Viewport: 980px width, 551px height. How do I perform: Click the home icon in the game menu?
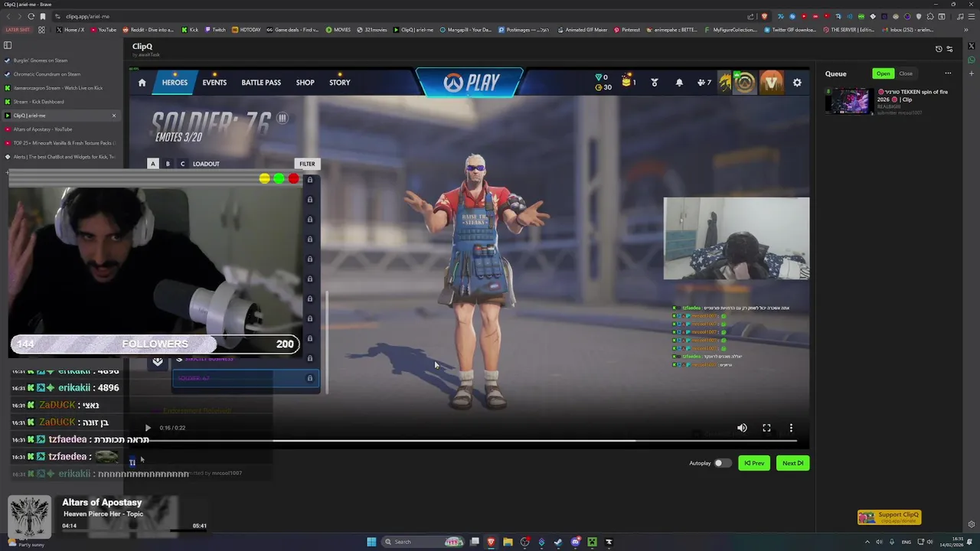pyautogui.click(x=142, y=83)
